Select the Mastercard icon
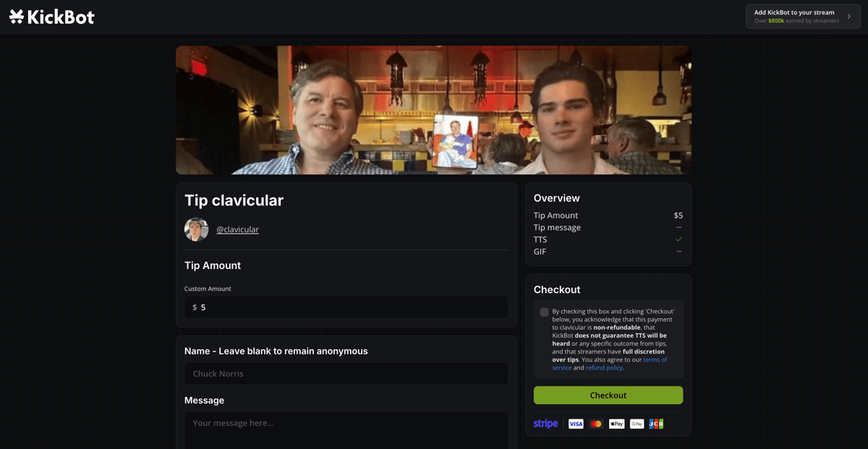868x449 pixels. coord(595,424)
